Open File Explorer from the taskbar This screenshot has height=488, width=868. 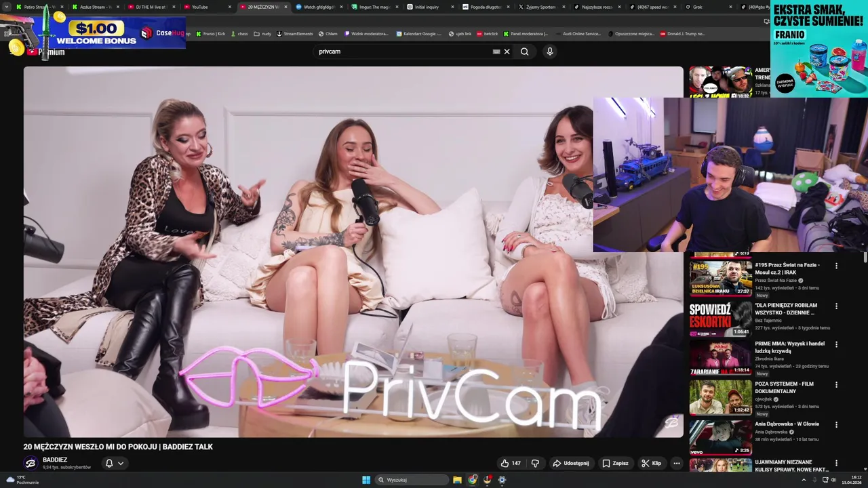point(457,480)
